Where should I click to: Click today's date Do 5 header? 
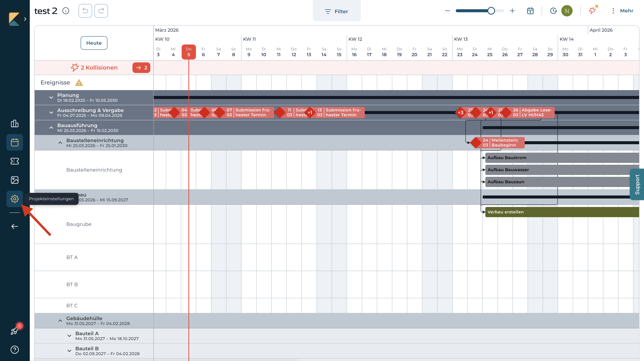189,52
